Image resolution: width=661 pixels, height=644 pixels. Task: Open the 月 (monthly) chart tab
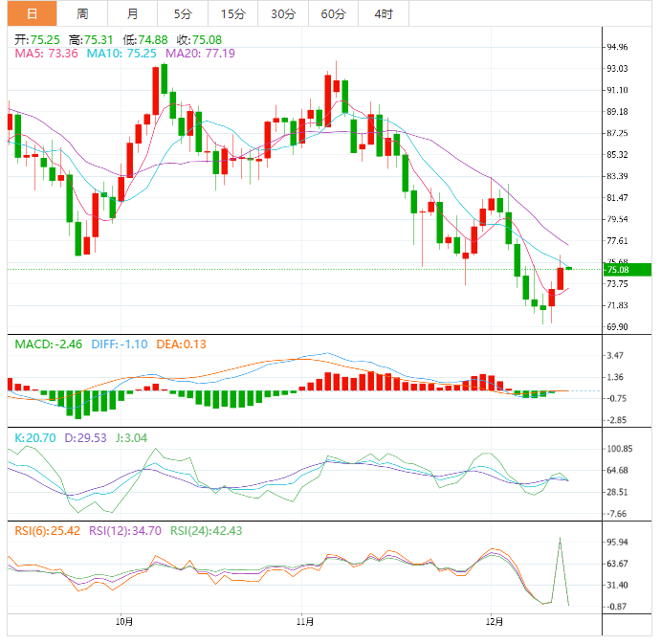click(132, 13)
